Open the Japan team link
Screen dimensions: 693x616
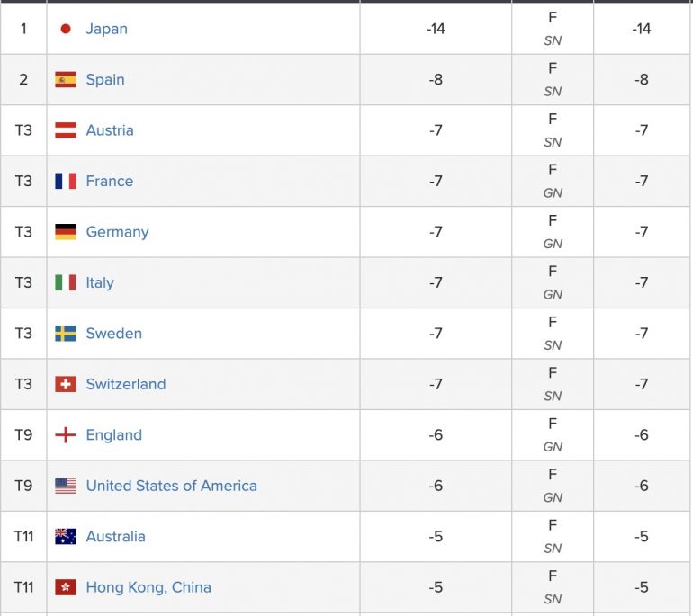click(106, 29)
